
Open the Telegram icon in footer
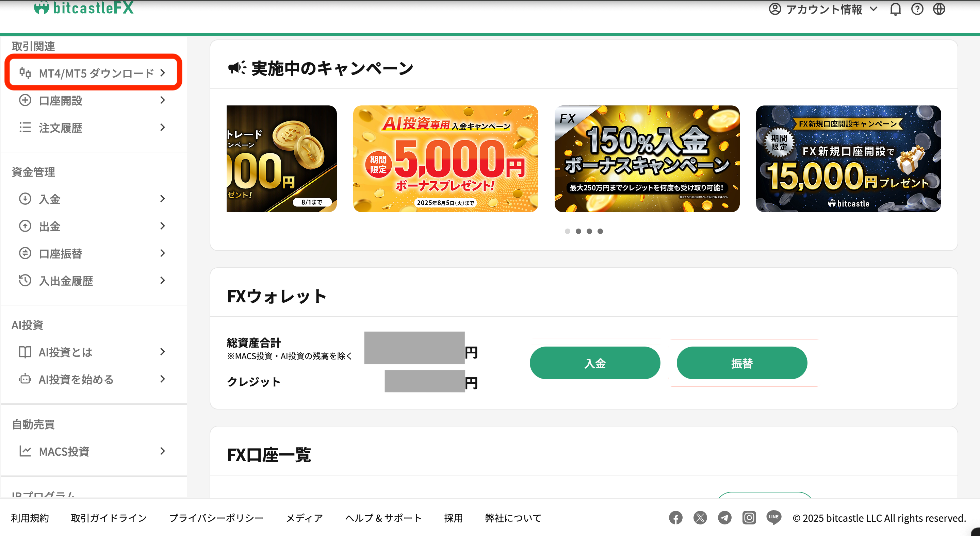coord(725,518)
